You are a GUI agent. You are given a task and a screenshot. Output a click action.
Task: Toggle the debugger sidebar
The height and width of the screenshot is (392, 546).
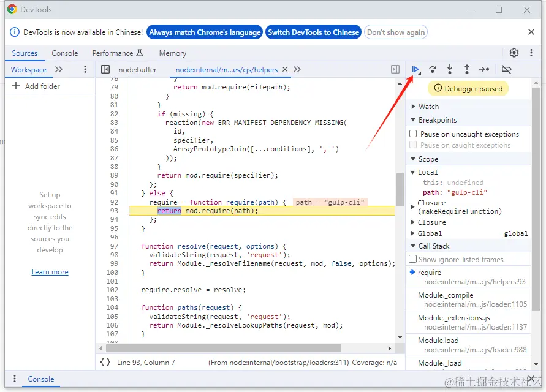pyautogui.click(x=395, y=70)
